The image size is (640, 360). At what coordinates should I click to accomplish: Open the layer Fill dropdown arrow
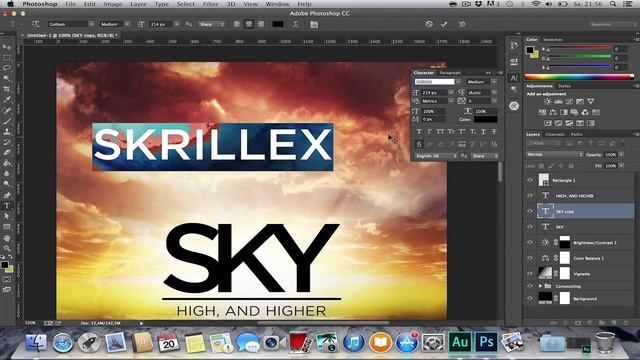click(621, 166)
